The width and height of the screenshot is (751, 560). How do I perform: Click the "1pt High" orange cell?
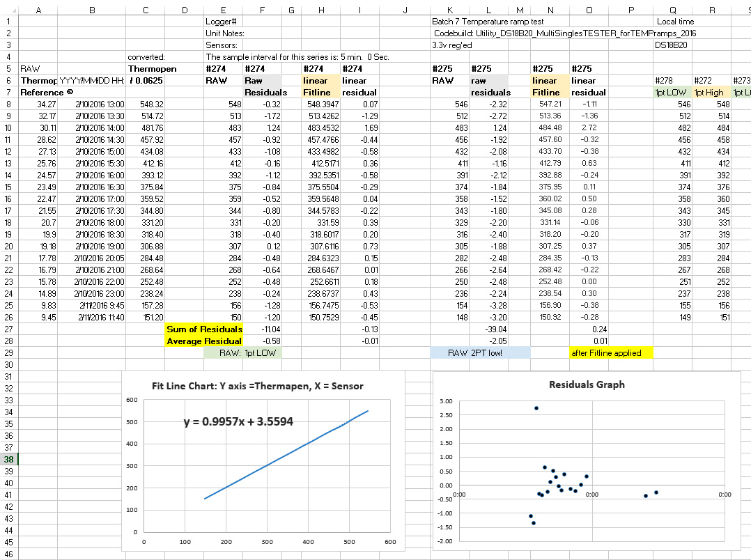(708, 93)
